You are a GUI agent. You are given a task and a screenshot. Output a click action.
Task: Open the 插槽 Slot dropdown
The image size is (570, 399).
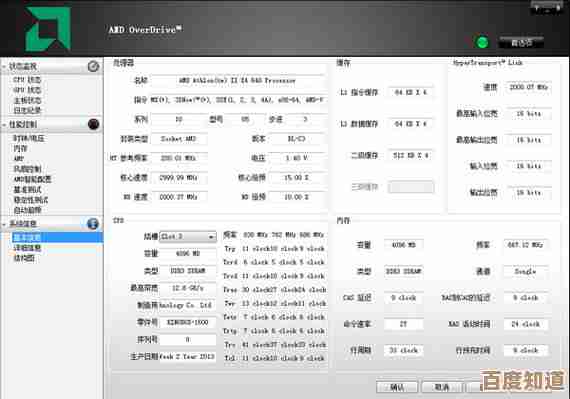coord(188,237)
